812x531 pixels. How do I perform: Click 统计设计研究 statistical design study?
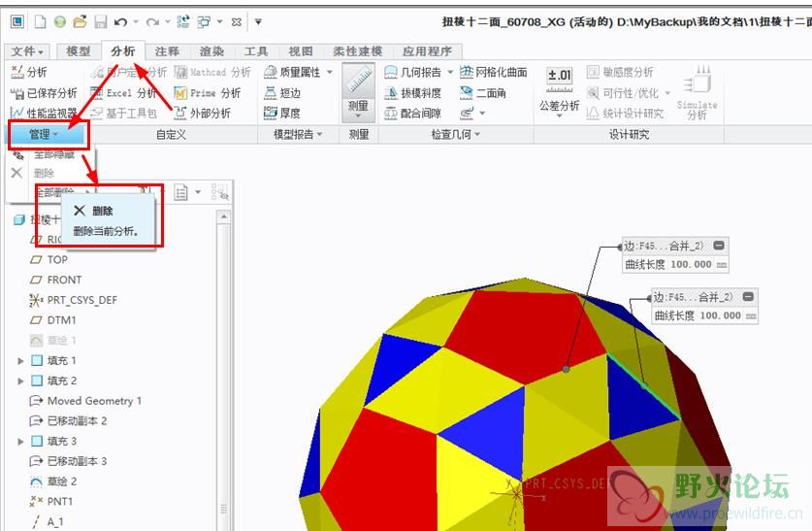(625, 113)
